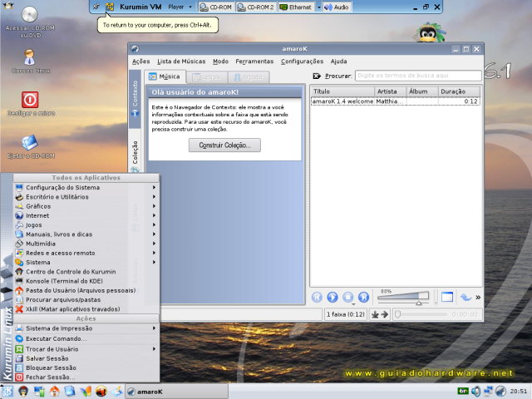Expand the Internet submenu
Screen dimensions: 532x399
[86, 215]
